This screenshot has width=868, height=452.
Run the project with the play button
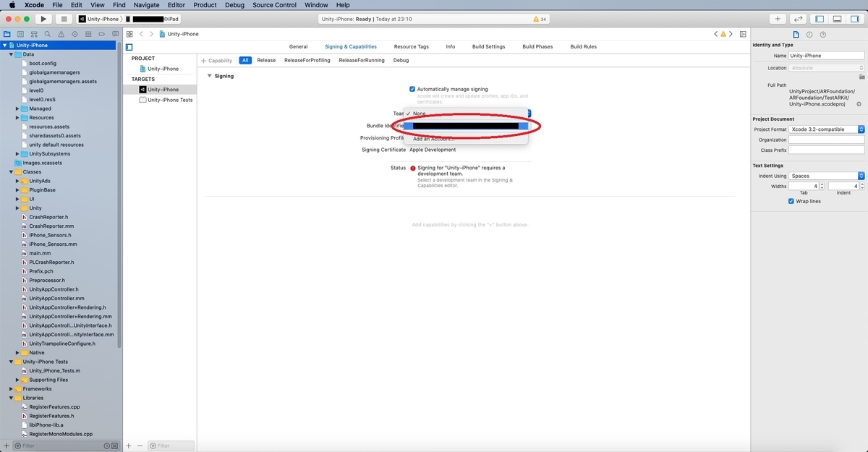click(x=43, y=19)
